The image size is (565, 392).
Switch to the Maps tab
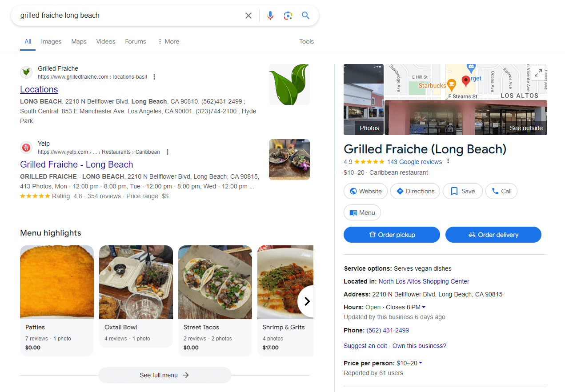coord(79,41)
